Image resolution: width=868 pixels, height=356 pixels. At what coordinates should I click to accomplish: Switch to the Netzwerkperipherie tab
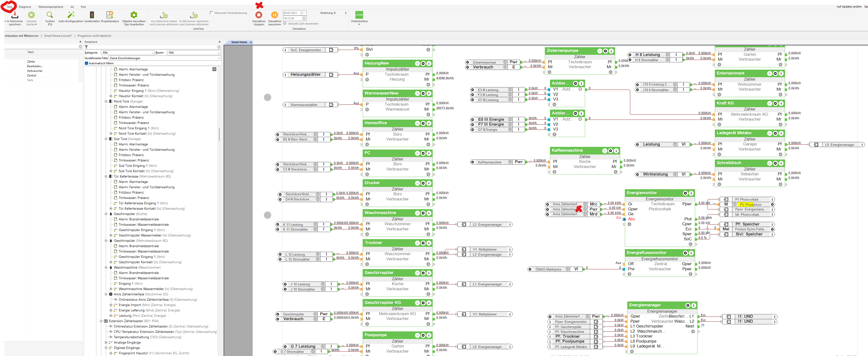pyautogui.click(x=50, y=7)
